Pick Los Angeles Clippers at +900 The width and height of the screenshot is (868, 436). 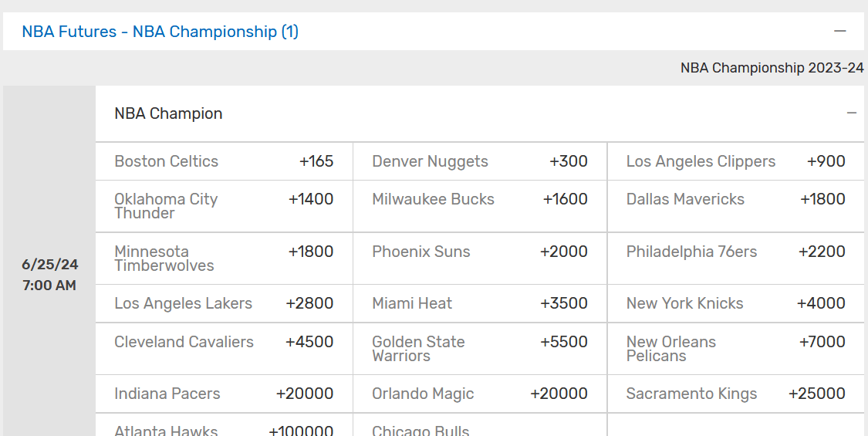(x=735, y=161)
